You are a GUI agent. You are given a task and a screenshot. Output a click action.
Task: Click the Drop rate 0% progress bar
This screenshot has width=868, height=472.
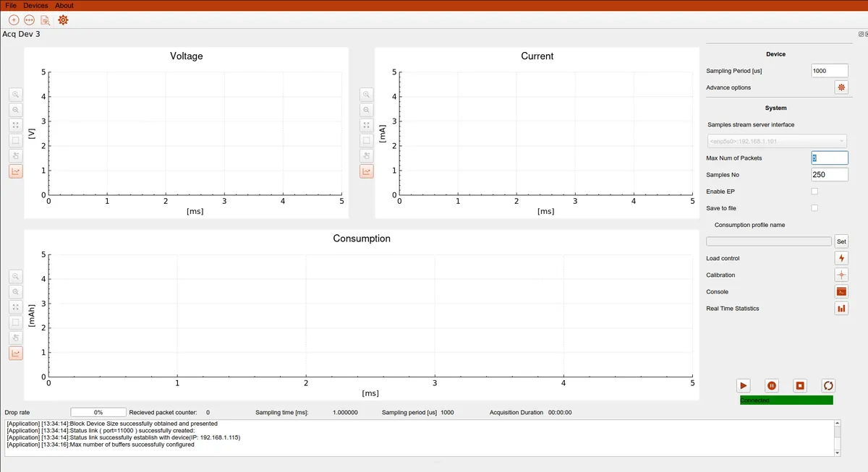tap(98, 413)
